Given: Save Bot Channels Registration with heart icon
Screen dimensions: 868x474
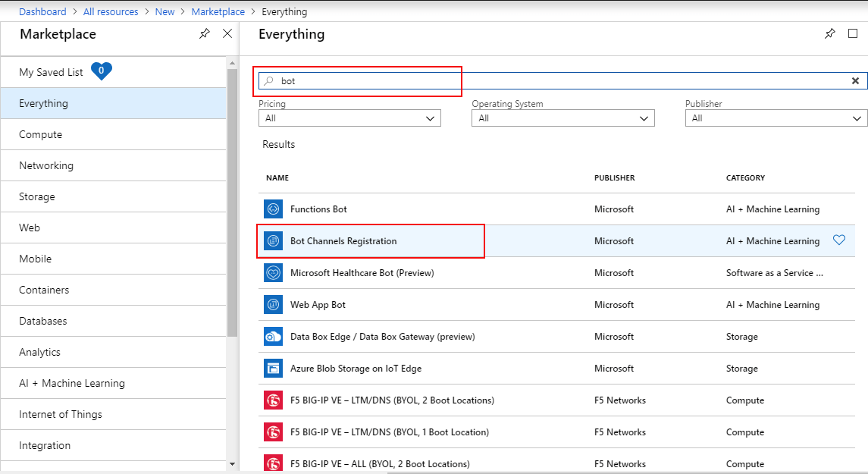Looking at the screenshot, I should [839, 240].
